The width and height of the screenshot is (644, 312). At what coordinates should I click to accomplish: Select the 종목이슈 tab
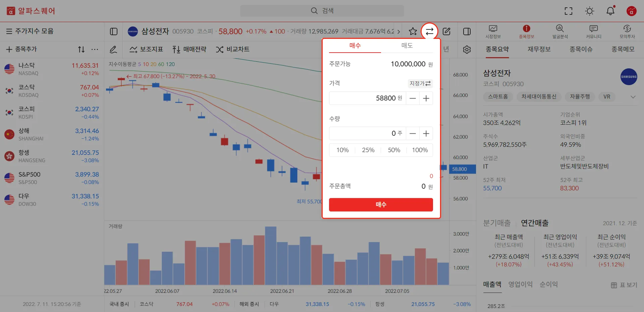[581, 49]
